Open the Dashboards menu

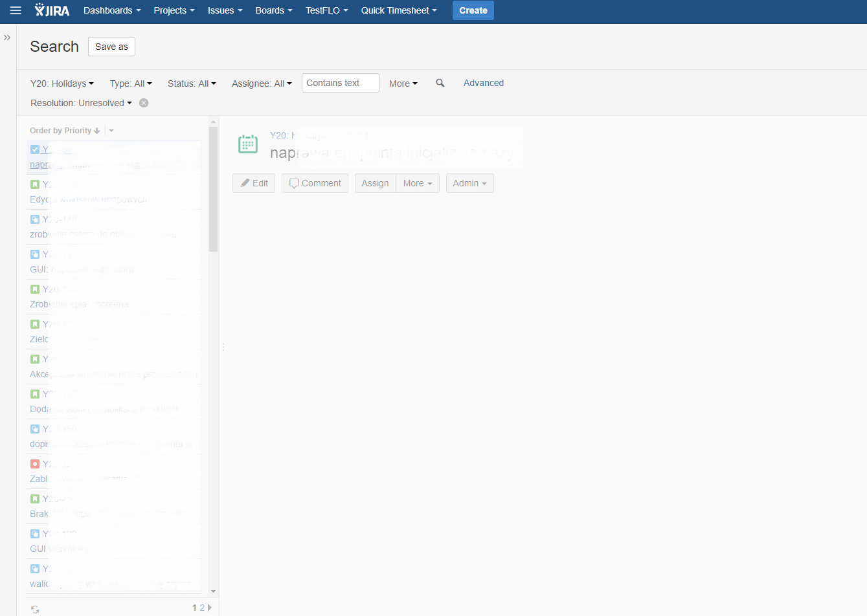(112, 10)
